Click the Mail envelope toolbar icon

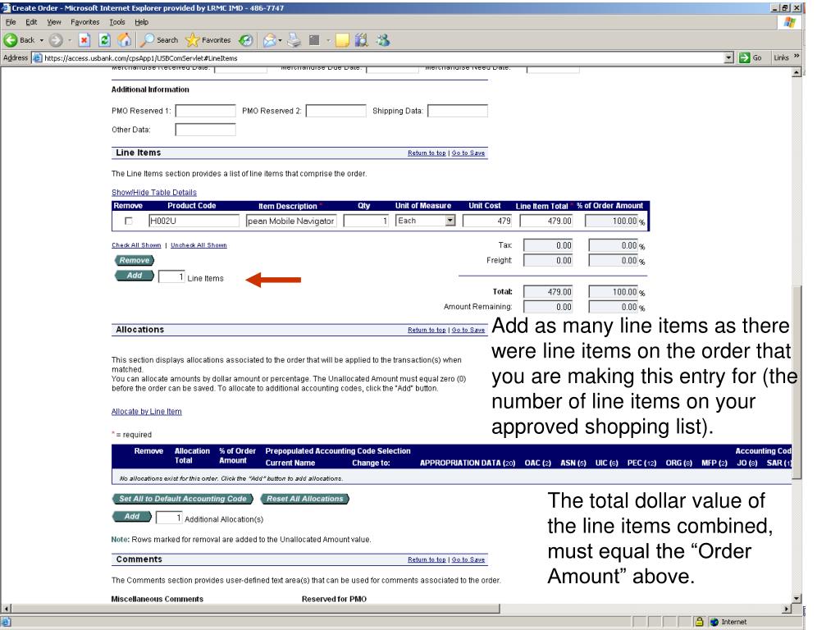pyautogui.click(x=269, y=40)
